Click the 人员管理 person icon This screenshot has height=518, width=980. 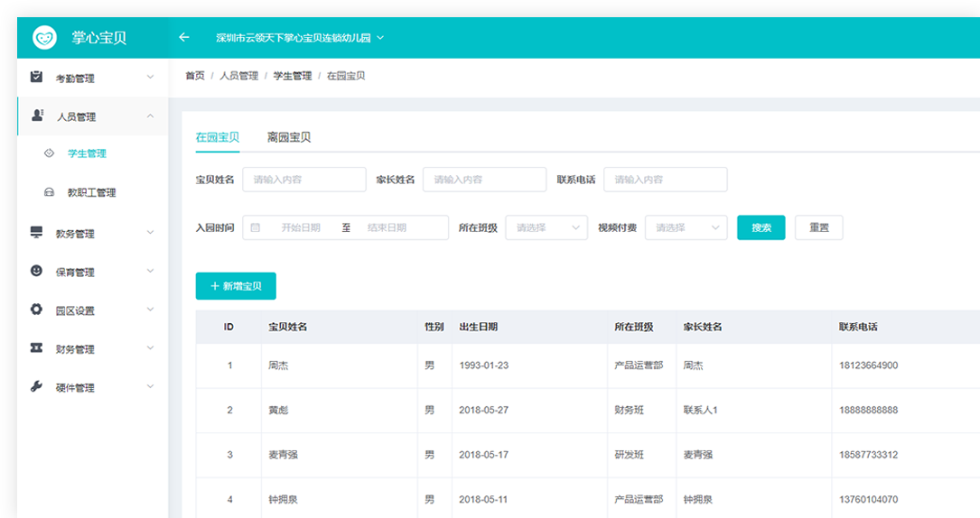[37, 116]
